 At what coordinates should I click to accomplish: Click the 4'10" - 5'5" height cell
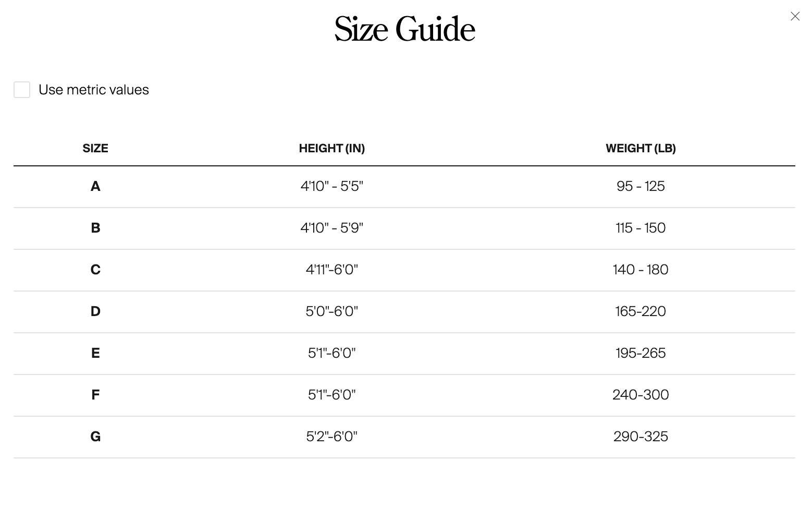click(332, 186)
